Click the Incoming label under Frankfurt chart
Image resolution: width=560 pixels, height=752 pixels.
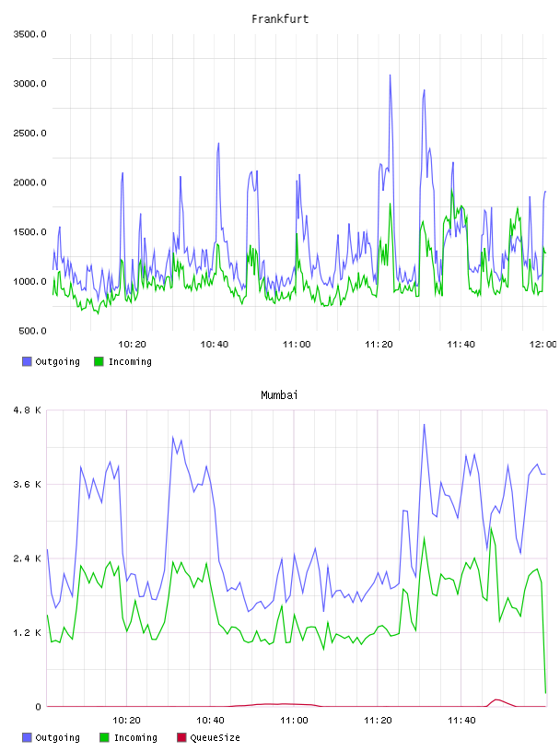point(130,361)
